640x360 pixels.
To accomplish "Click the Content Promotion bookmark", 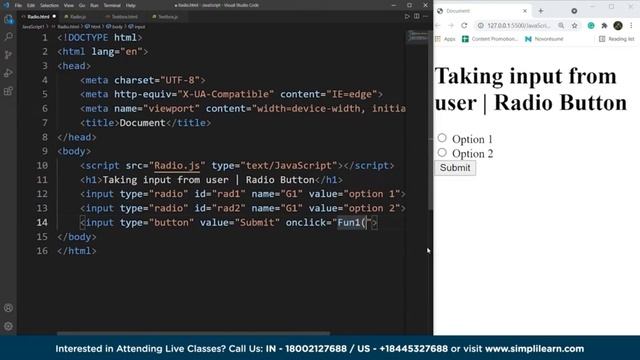I will coord(490,39).
